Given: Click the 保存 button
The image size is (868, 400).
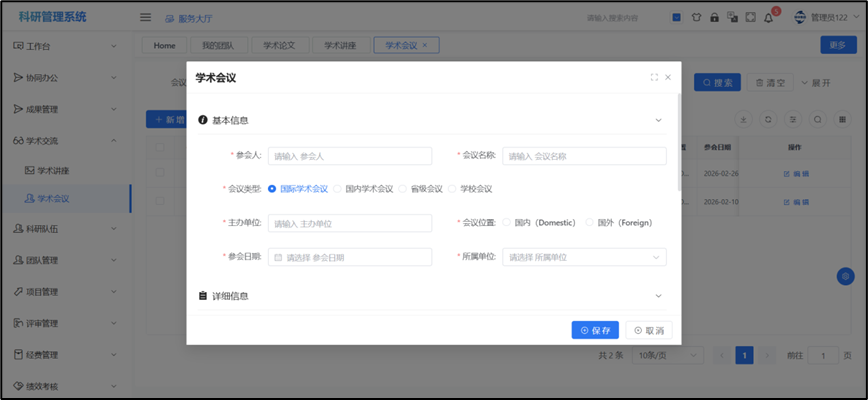Looking at the screenshot, I should (x=595, y=330).
